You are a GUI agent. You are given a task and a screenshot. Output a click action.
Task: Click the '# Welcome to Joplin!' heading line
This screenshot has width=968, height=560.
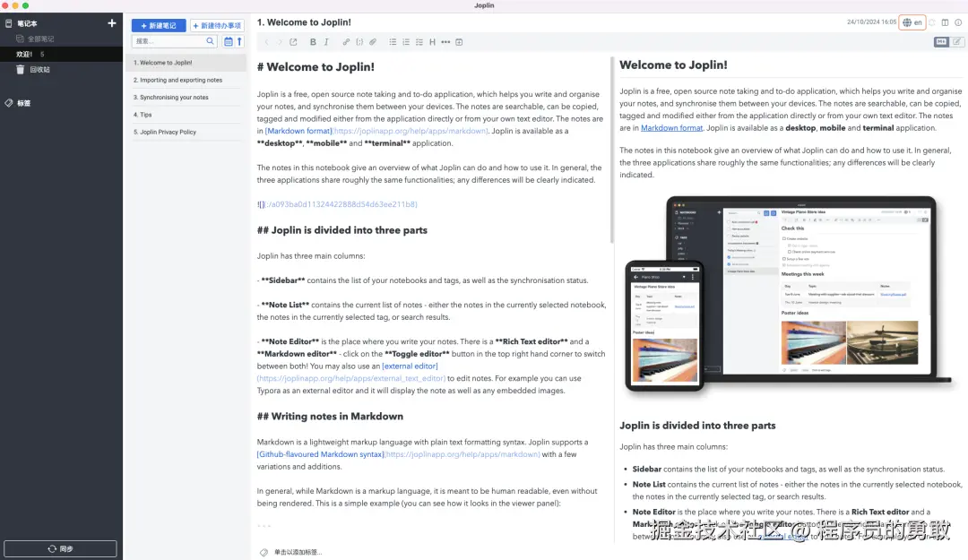pos(315,66)
